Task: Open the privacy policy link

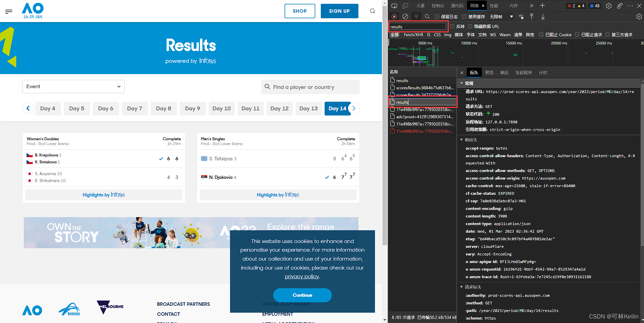Action: [302, 276]
